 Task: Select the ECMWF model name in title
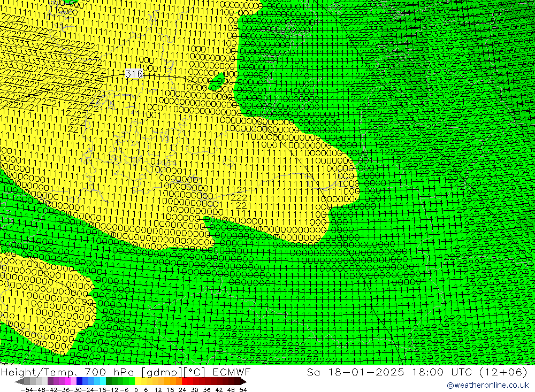(x=231, y=372)
